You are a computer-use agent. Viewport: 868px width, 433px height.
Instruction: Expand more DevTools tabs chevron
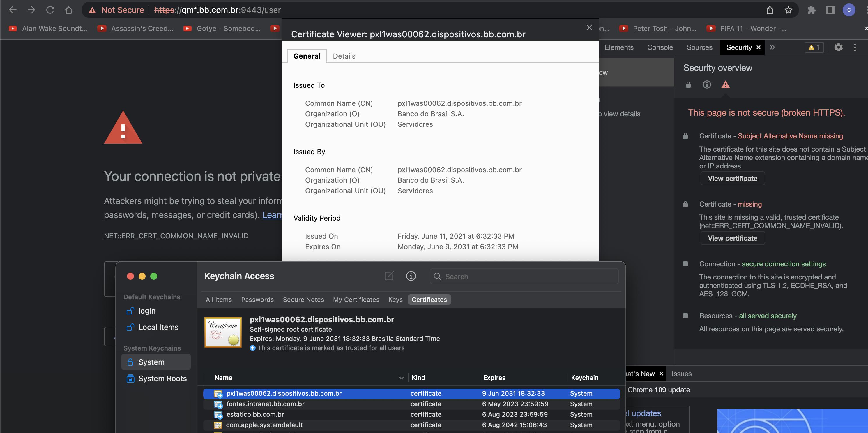[772, 47]
